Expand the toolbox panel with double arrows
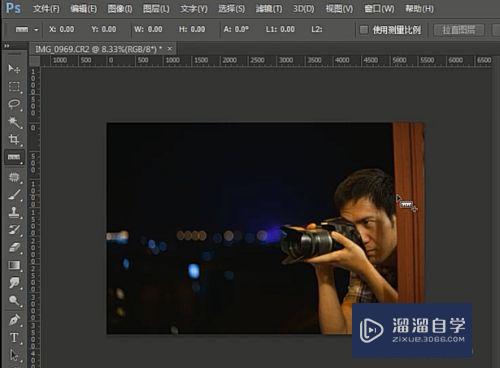The width and height of the screenshot is (500, 368). pyautogui.click(x=6, y=46)
